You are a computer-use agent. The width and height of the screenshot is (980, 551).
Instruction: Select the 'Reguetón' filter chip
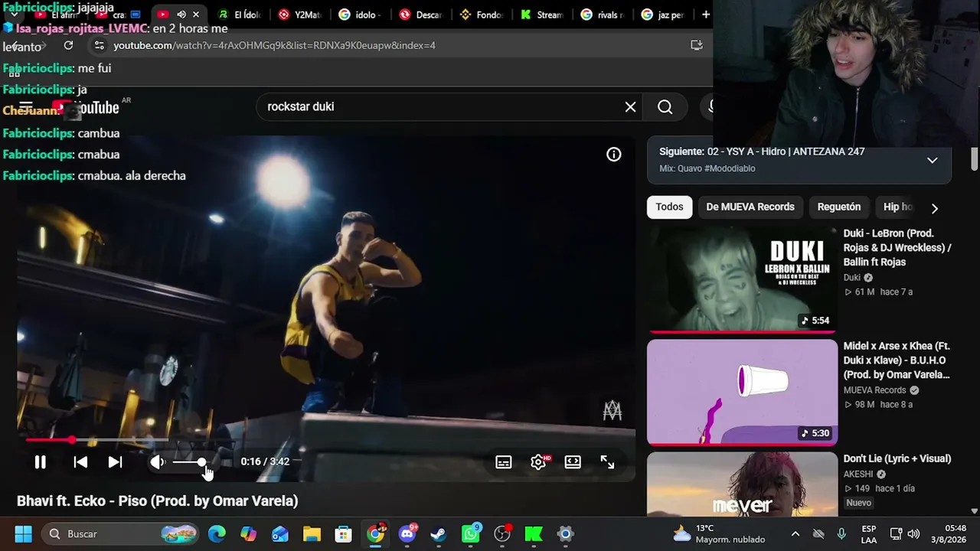(x=839, y=207)
